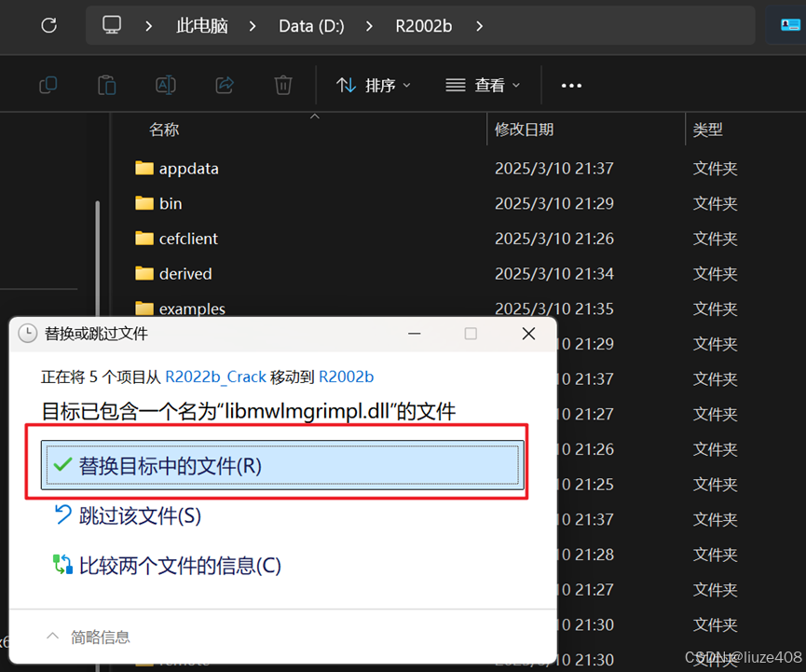This screenshot has width=806, height=672.
Task: Open the R2002b breadcrumb link
Action: point(423,25)
